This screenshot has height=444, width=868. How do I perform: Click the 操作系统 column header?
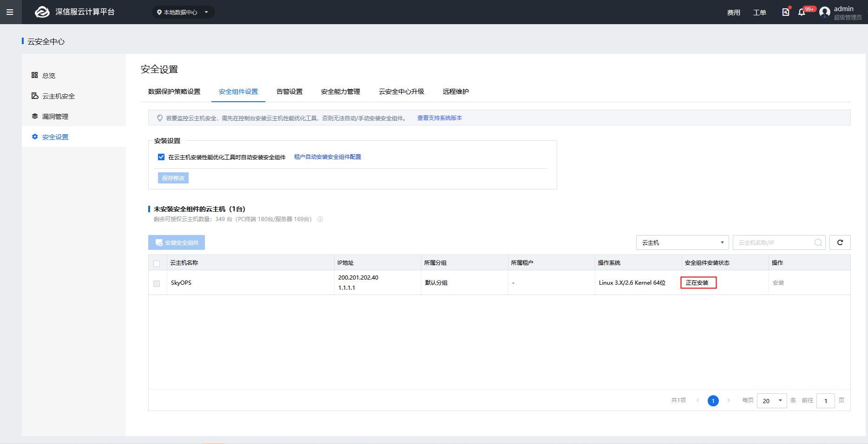(609, 262)
